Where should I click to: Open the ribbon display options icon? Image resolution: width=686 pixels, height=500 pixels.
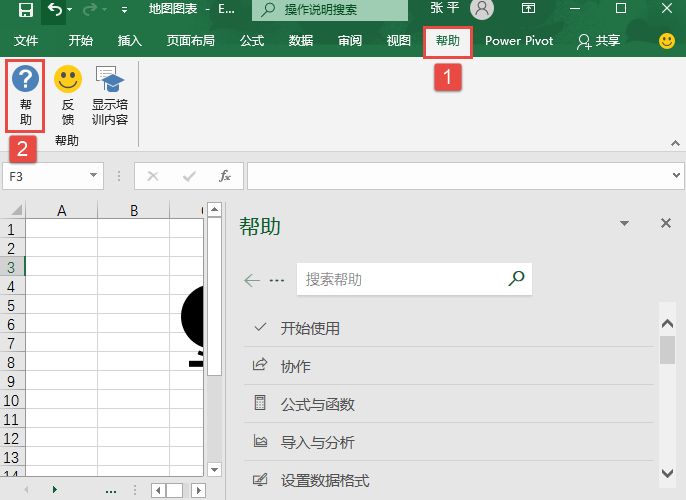click(x=528, y=8)
